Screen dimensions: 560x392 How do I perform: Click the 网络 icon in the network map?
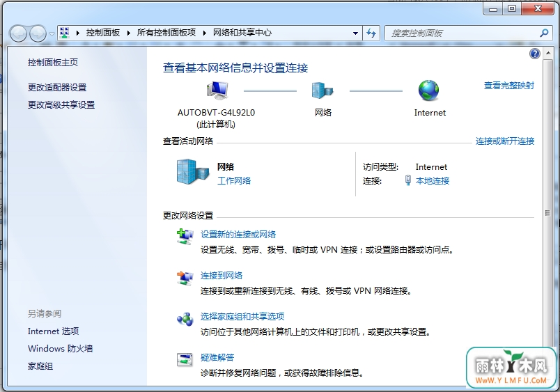pos(322,90)
